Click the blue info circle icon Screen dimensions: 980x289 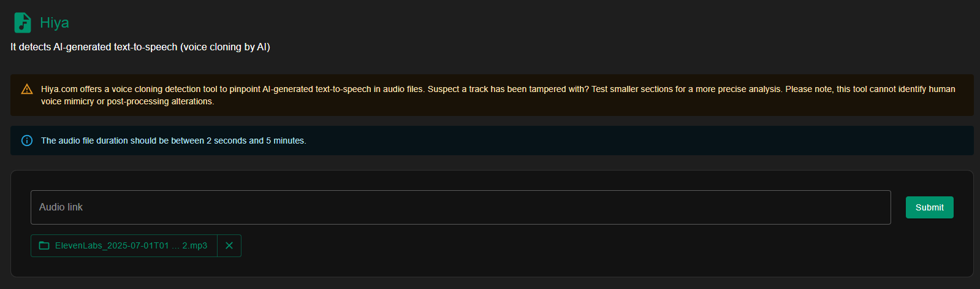[x=27, y=141]
